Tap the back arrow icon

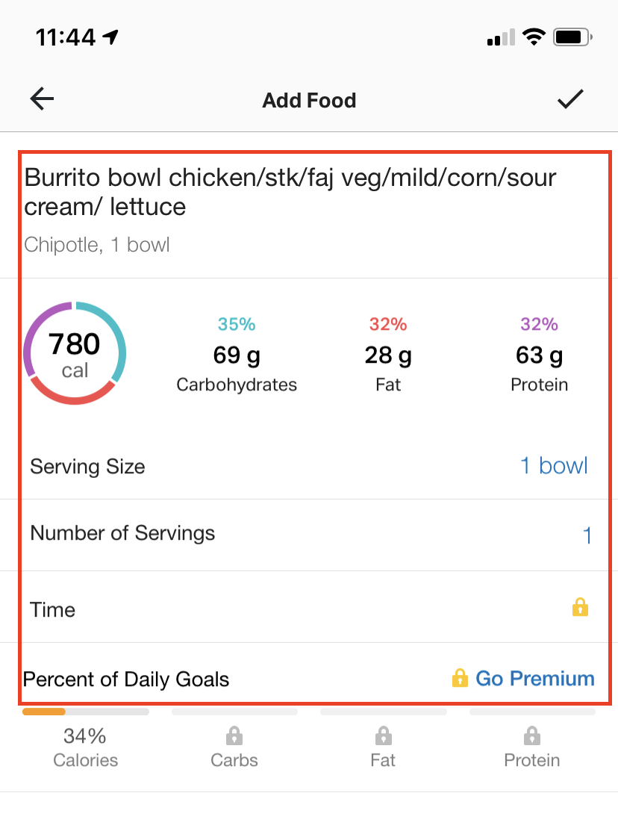pyautogui.click(x=42, y=99)
